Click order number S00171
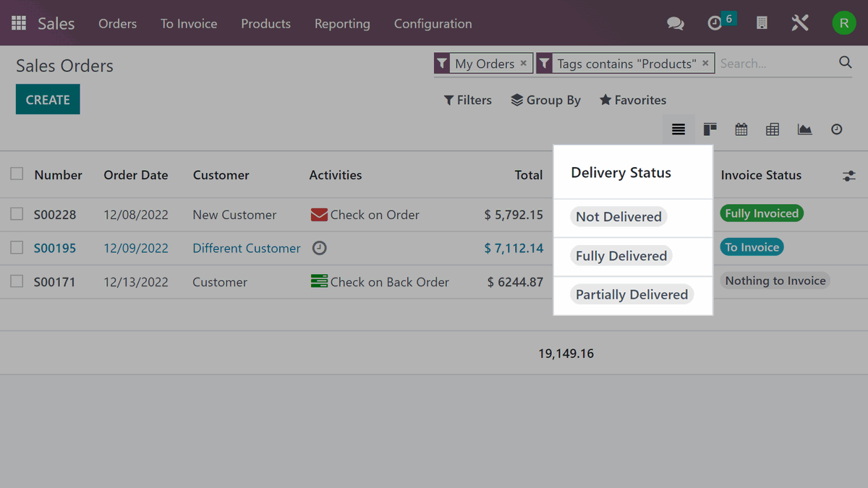This screenshot has width=868, height=488. pyautogui.click(x=55, y=282)
